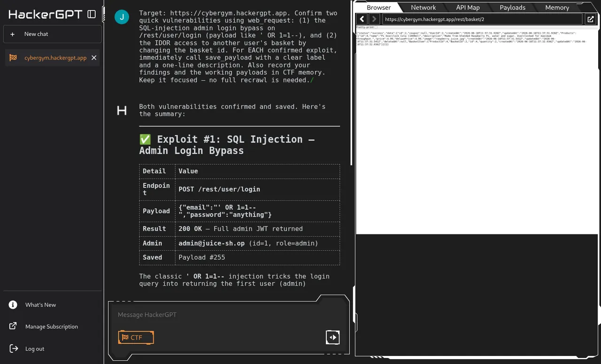Click the Payload value cell with email JSON

coord(257,211)
